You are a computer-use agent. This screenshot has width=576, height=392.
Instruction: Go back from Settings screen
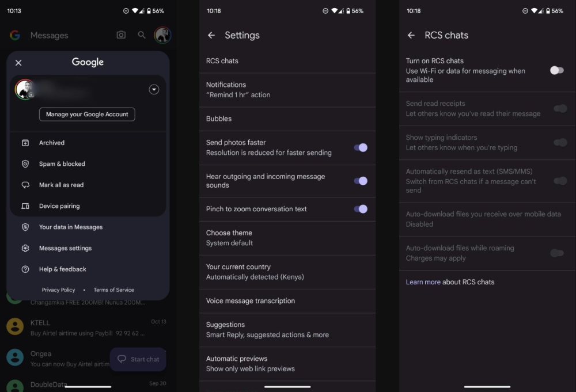[211, 35]
